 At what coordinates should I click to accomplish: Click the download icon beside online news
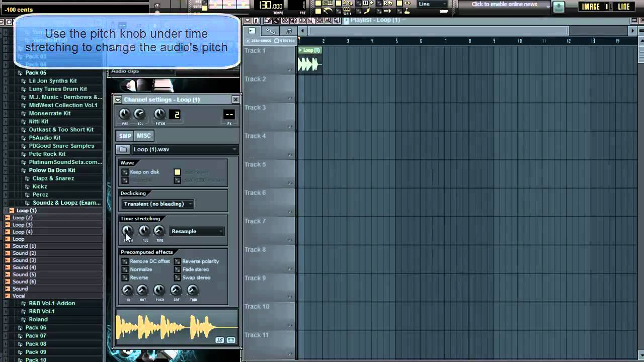pos(558,7)
